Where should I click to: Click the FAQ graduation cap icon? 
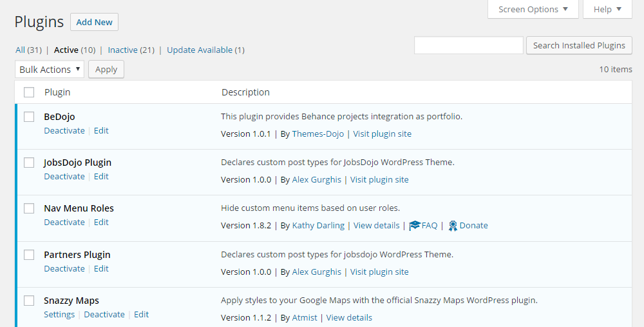click(415, 226)
